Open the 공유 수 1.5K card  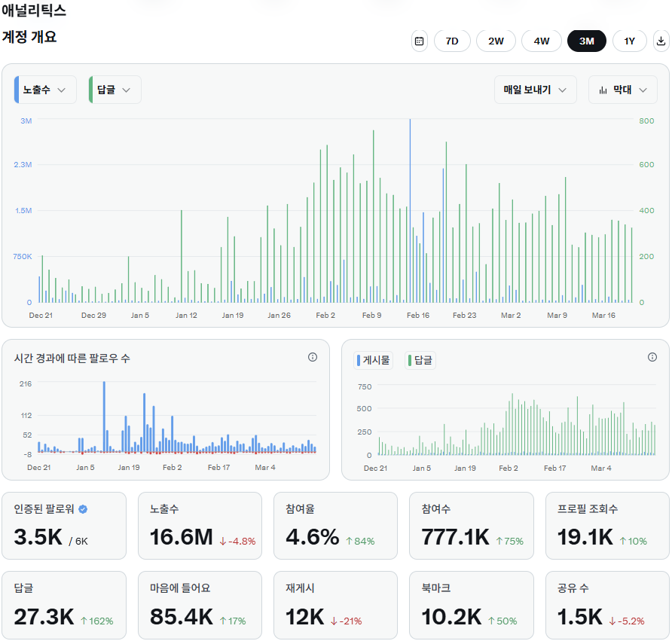pos(607,605)
